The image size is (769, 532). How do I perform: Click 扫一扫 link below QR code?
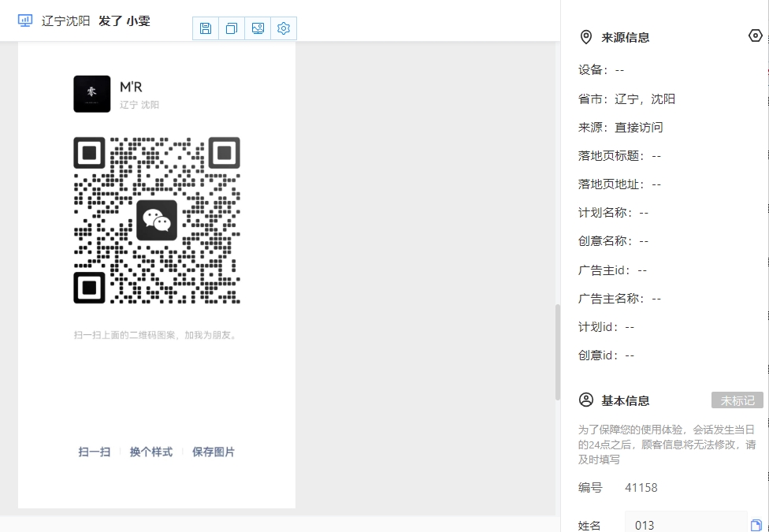(x=95, y=452)
